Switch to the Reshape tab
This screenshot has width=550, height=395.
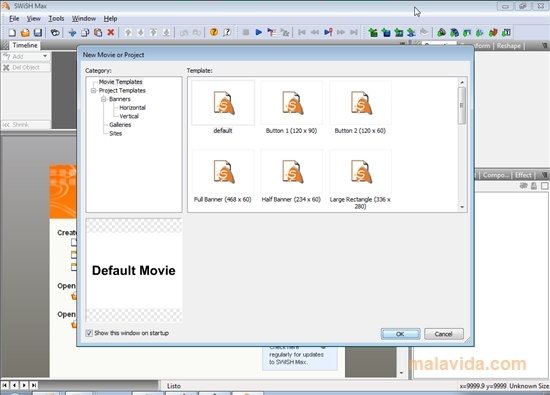point(509,46)
